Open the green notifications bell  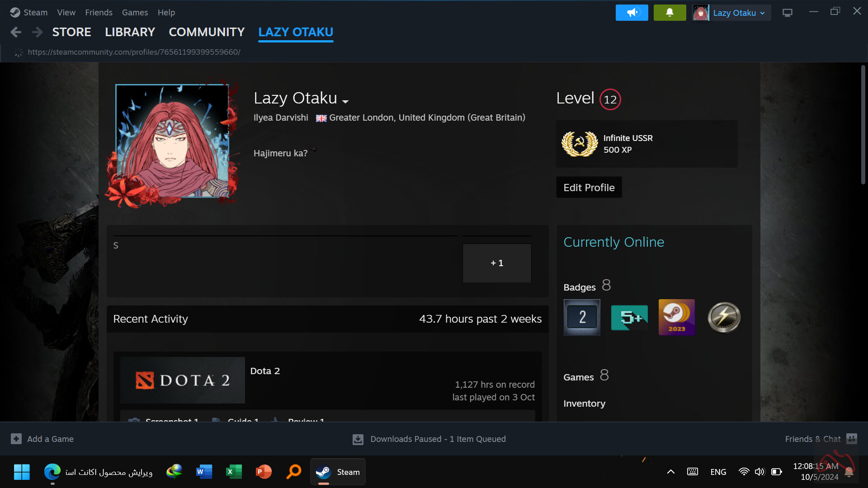pos(670,13)
